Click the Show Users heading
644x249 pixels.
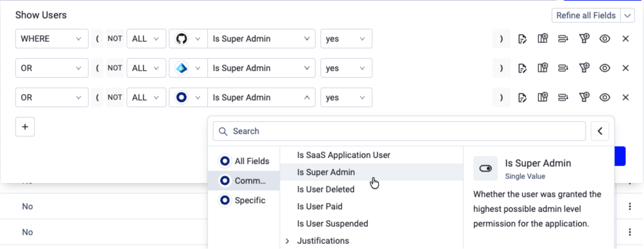click(41, 15)
